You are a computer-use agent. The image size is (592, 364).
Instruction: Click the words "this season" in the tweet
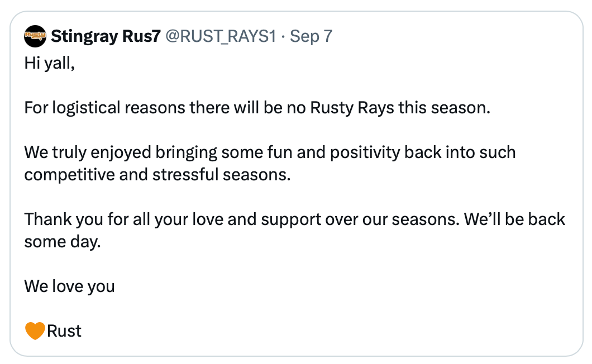click(444, 108)
